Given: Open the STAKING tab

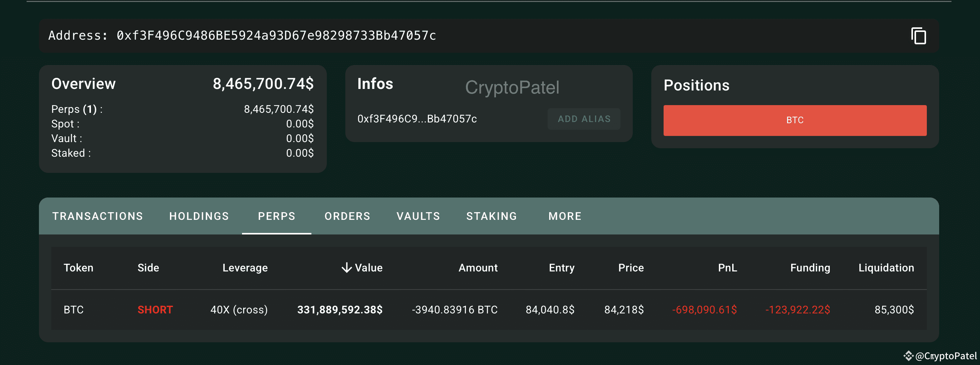Looking at the screenshot, I should click(491, 216).
